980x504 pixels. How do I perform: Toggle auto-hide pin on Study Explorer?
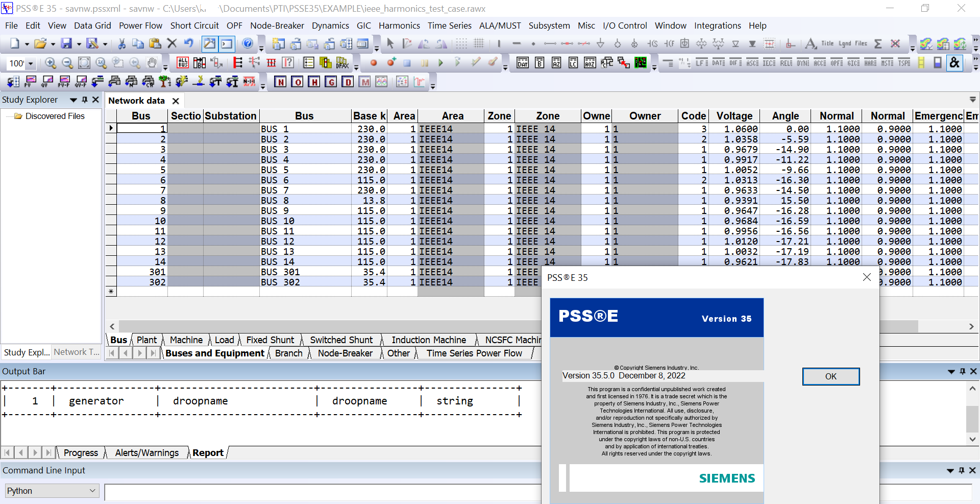(x=85, y=100)
